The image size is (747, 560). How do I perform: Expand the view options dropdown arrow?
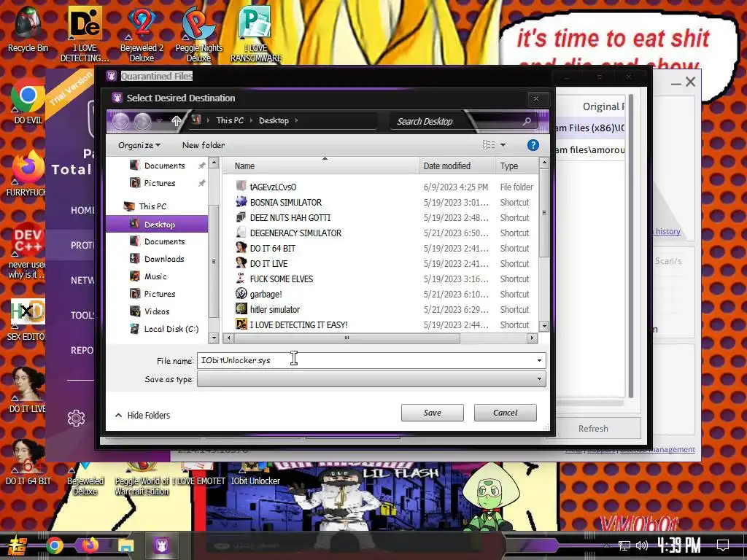(x=503, y=145)
